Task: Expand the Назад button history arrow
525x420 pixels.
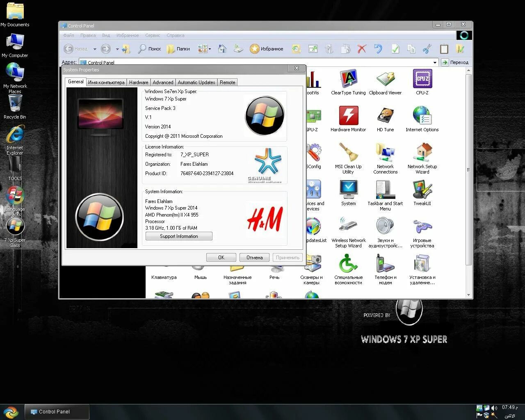Action: 95,48
